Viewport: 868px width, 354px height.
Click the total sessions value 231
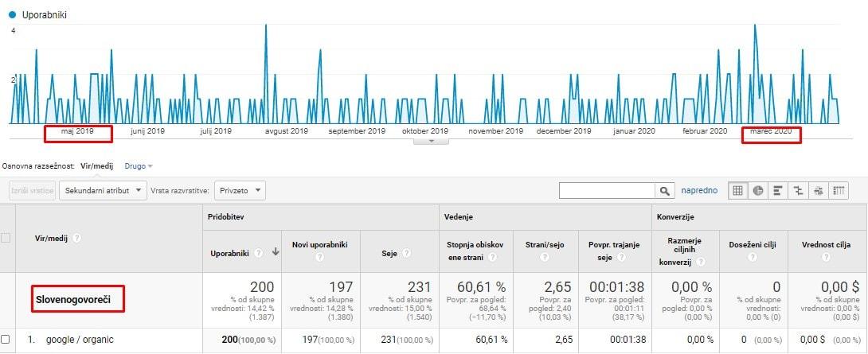pyautogui.click(x=420, y=286)
